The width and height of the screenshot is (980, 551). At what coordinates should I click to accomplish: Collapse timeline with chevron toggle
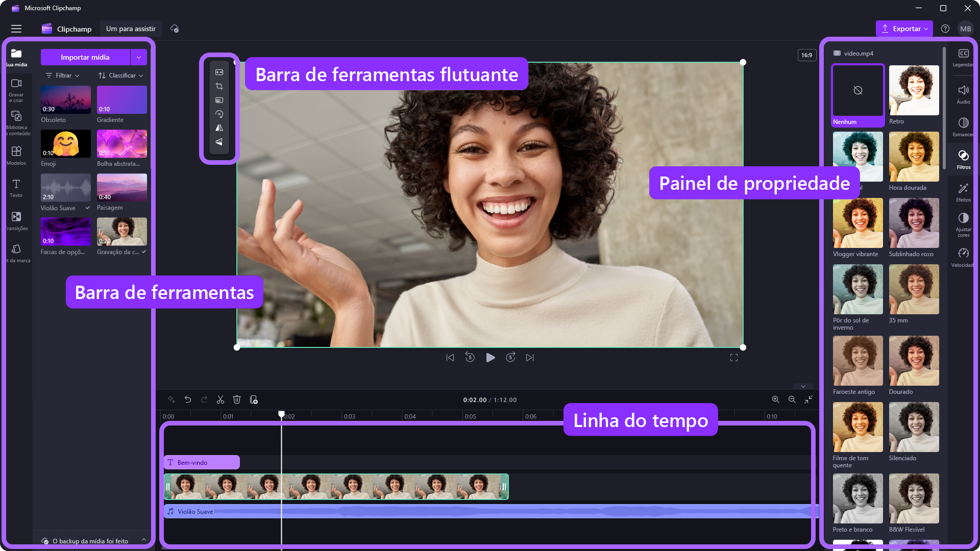[x=803, y=386]
